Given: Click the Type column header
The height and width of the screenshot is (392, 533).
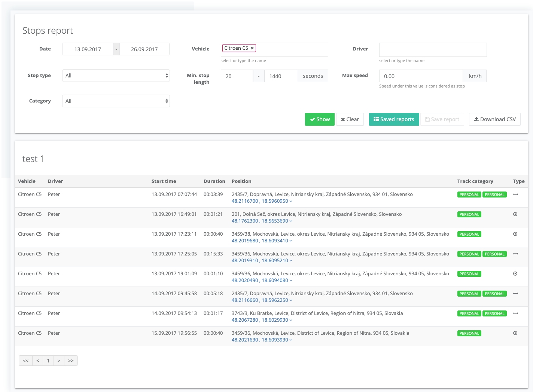Looking at the screenshot, I should tap(519, 181).
